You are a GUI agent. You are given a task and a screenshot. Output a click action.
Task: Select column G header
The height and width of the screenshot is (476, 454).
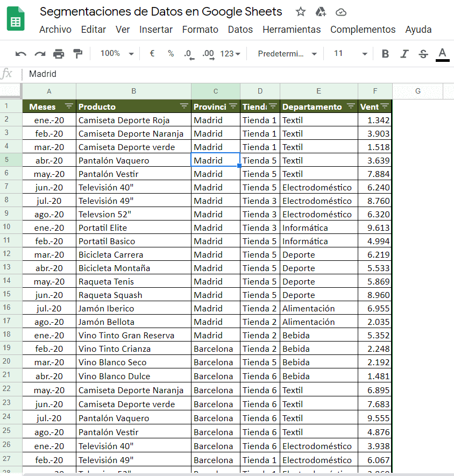click(x=418, y=91)
